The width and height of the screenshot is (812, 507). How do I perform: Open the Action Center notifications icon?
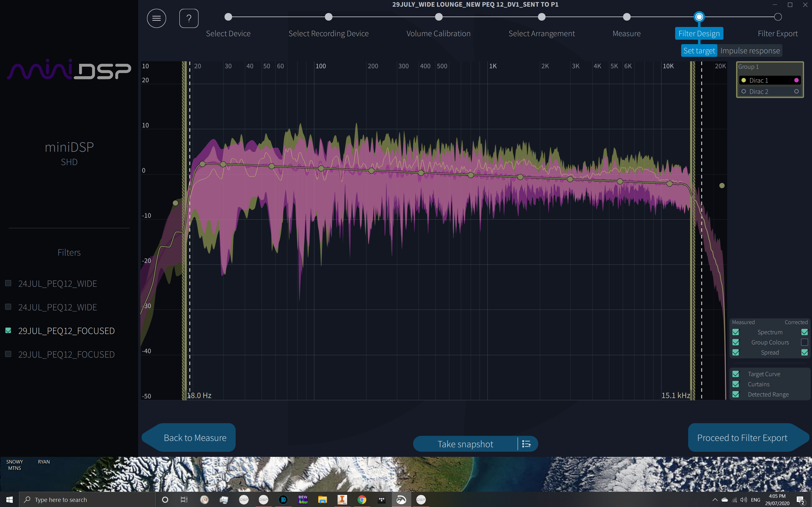point(801,500)
